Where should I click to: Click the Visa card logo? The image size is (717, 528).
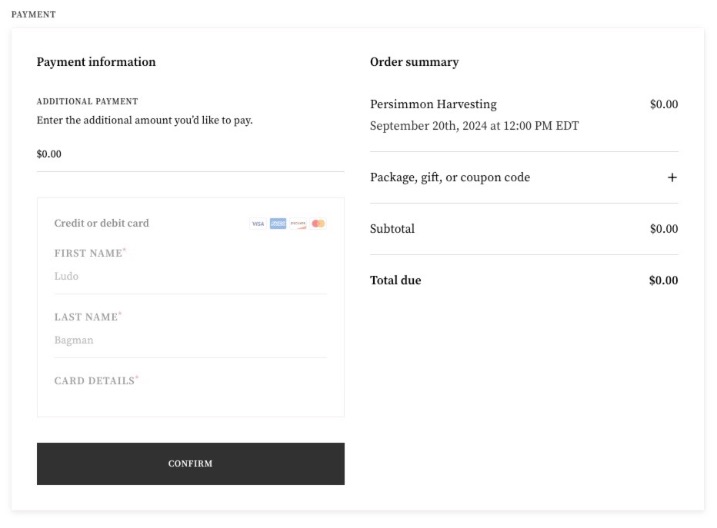click(x=257, y=224)
